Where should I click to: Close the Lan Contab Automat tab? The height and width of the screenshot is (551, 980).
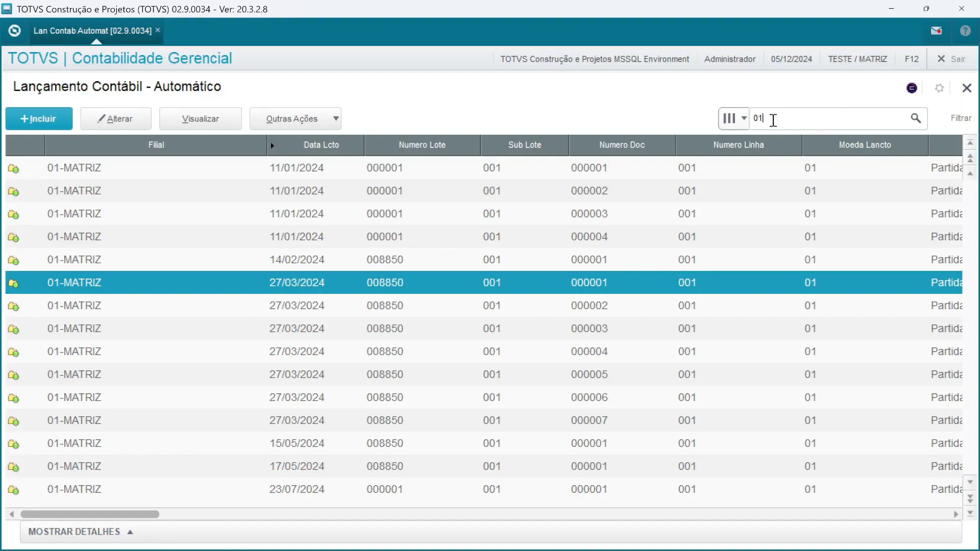pos(158,30)
